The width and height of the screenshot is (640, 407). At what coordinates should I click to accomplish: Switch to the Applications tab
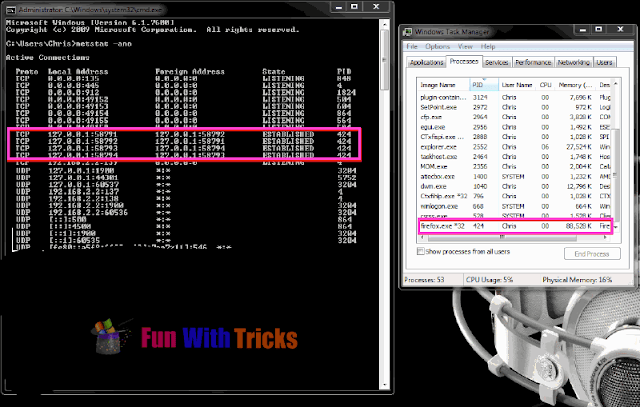point(427,62)
